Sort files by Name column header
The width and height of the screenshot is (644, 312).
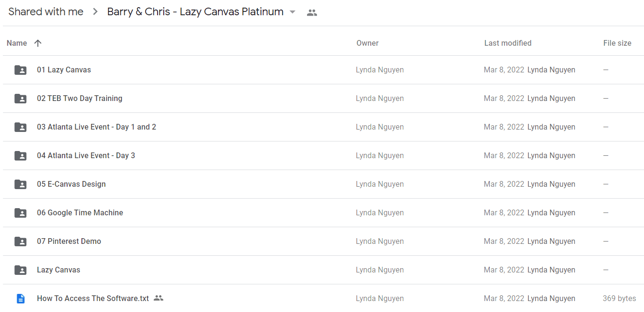coord(17,43)
